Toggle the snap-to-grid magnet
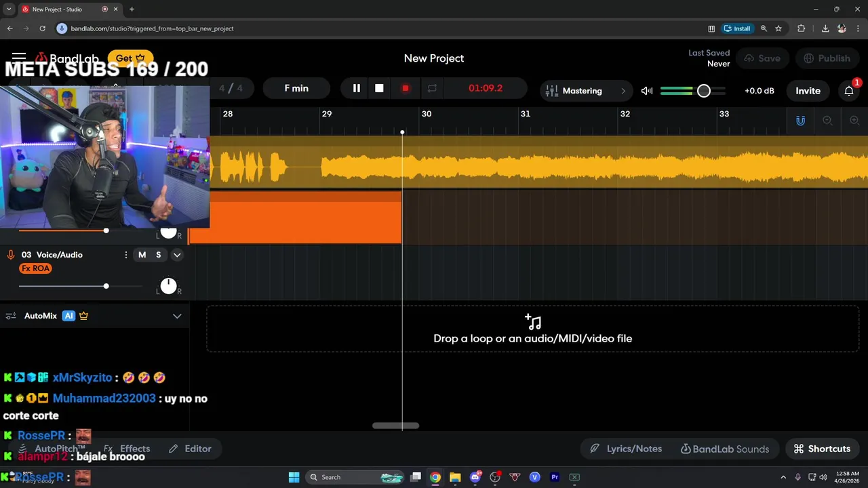 (x=801, y=121)
